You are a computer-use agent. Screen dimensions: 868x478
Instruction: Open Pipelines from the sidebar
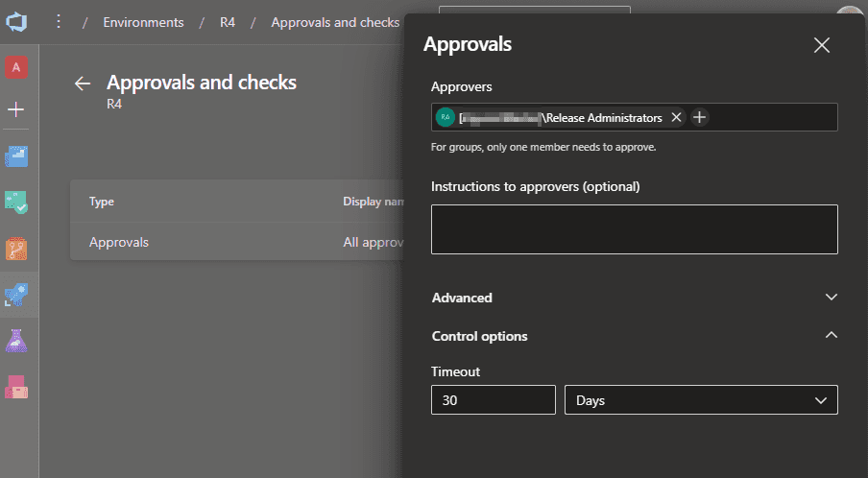pyautogui.click(x=16, y=295)
